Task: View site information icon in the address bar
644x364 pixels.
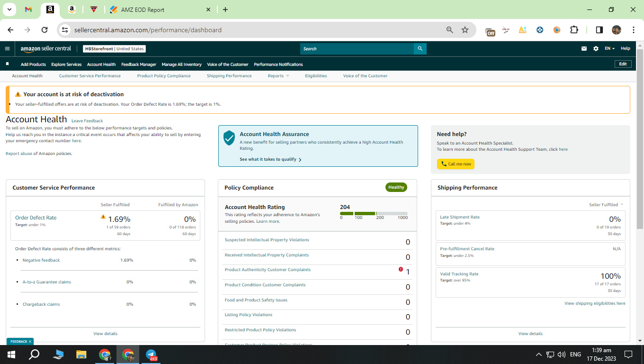Action: [x=65, y=30]
